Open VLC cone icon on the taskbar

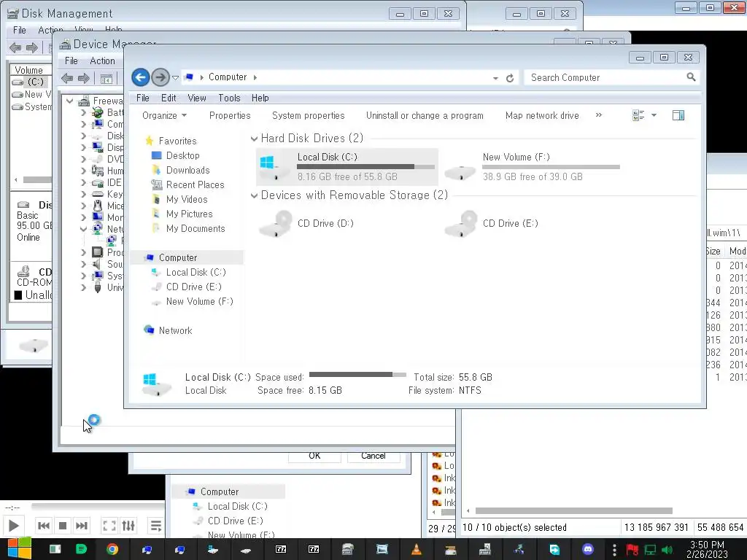pyautogui.click(x=416, y=550)
